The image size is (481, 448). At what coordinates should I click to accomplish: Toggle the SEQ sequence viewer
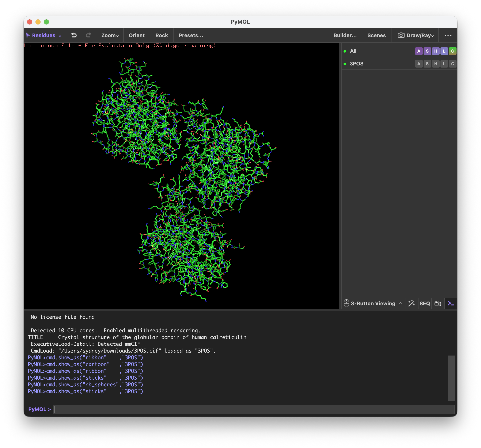[425, 303]
